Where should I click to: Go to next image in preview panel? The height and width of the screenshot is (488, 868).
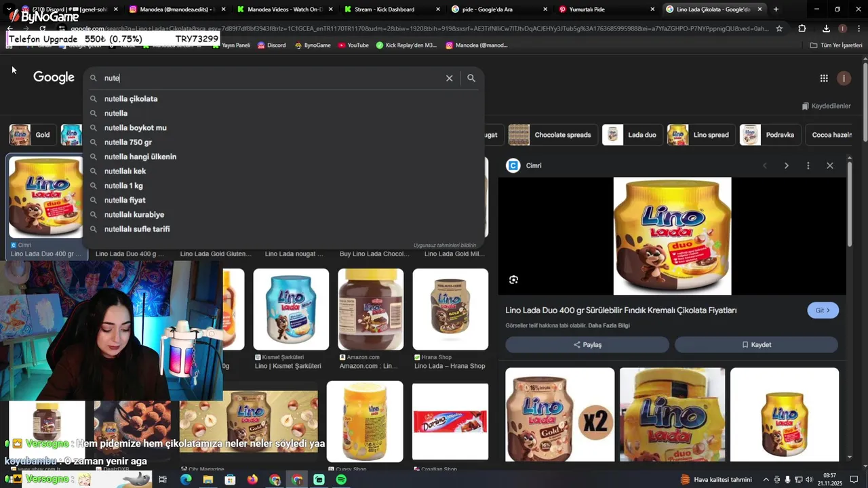pos(787,165)
